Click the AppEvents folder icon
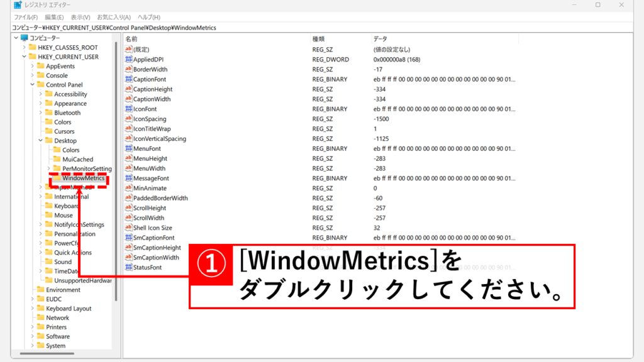Screen dimensions: 644x362 coord(41,65)
